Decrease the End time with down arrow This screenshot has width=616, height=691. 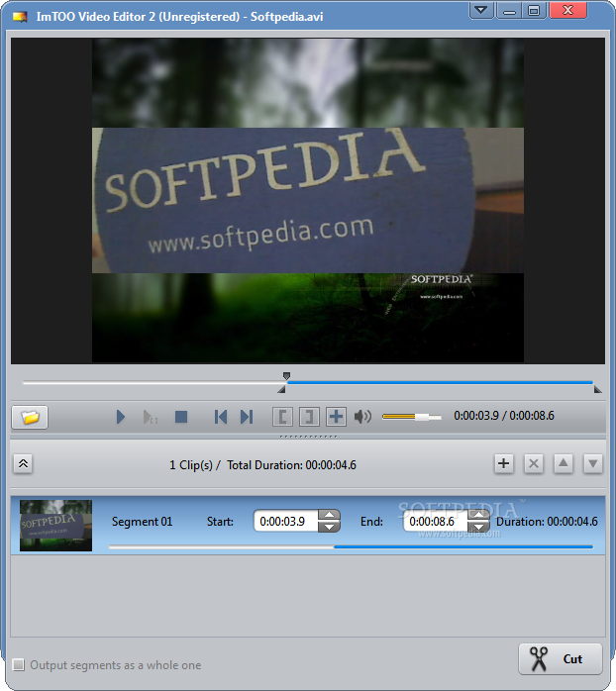pyautogui.click(x=478, y=527)
